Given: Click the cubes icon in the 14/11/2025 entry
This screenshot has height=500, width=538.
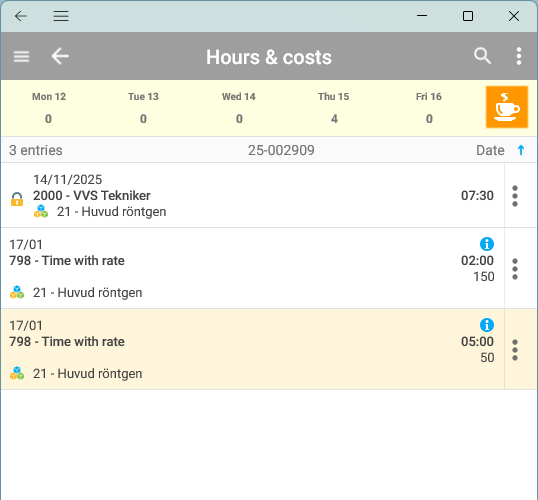Looking at the screenshot, I should (x=41, y=211).
